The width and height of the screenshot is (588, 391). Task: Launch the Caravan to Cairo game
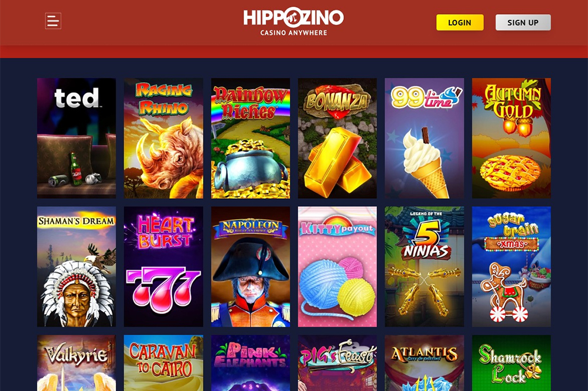[x=163, y=363]
